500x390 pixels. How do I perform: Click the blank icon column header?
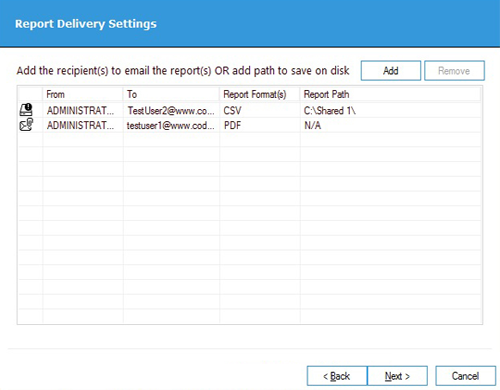coord(30,94)
